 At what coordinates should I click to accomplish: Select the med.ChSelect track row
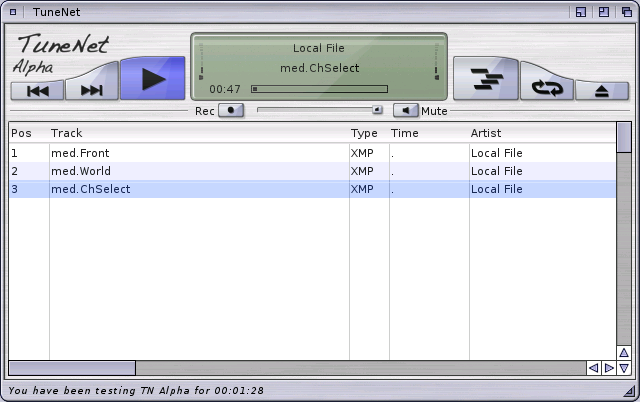tap(90, 189)
